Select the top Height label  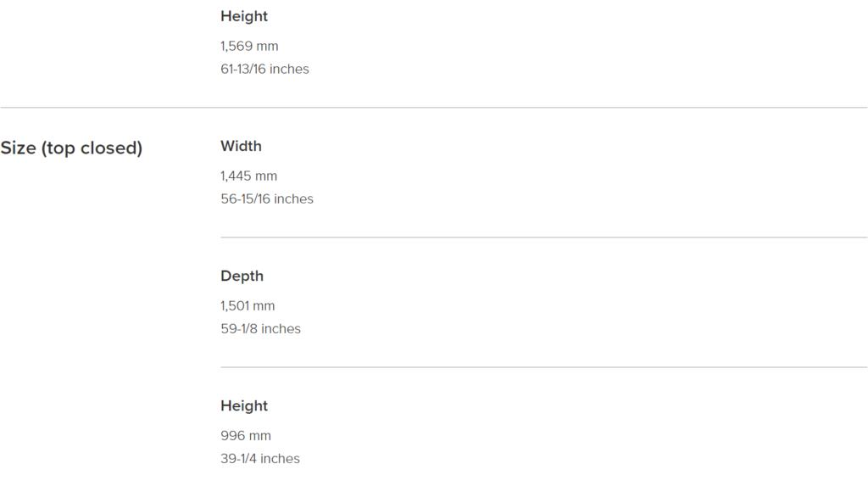[x=244, y=17]
